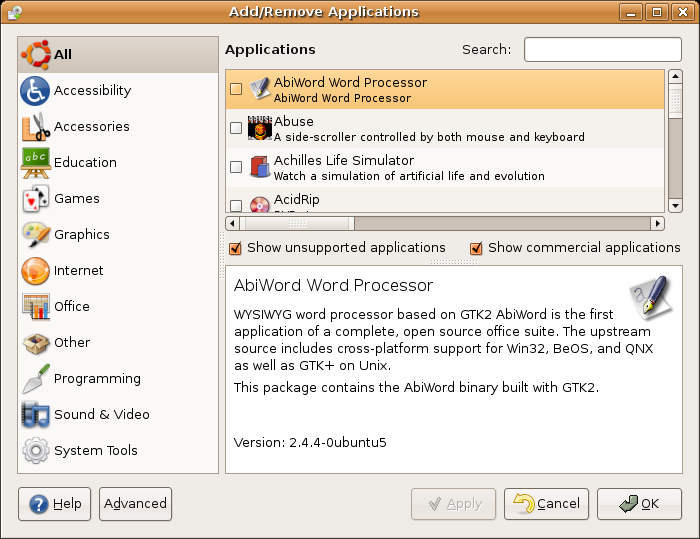Switch to the Graphics category
Screen dimensions: 700x539
118,234
